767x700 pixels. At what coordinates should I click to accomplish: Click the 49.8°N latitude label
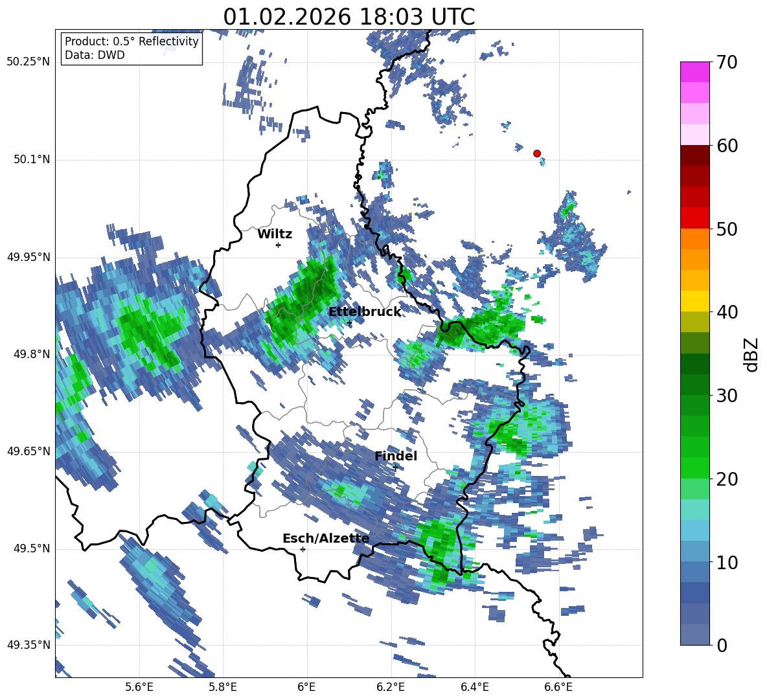(31, 354)
